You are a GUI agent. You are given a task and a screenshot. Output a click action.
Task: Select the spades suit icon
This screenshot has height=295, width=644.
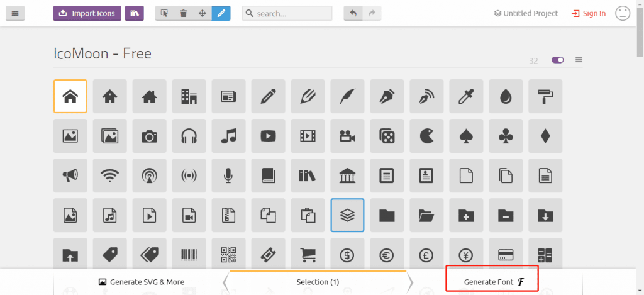tap(466, 136)
